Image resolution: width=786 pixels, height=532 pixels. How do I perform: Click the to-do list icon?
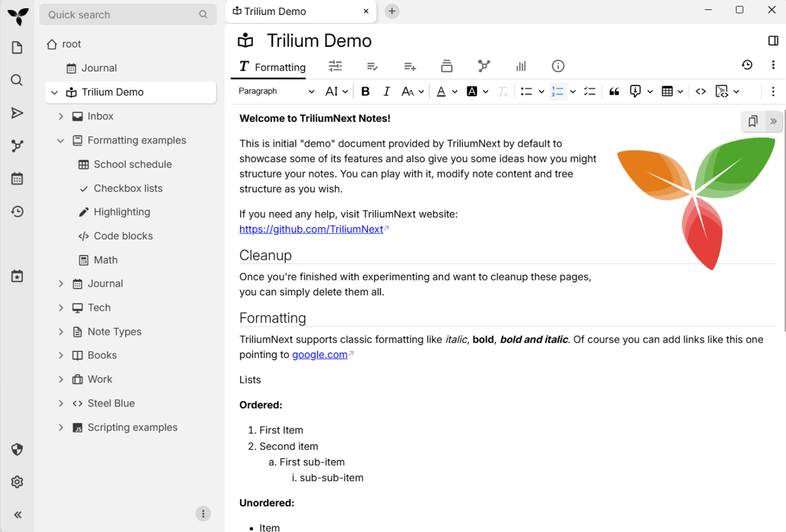click(x=589, y=92)
